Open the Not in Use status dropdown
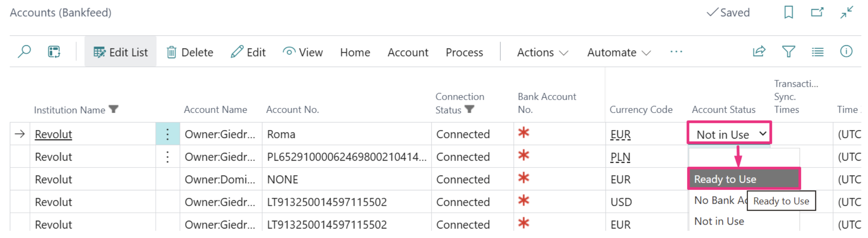Viewport: 868px width, 238px height. (729, 134)
